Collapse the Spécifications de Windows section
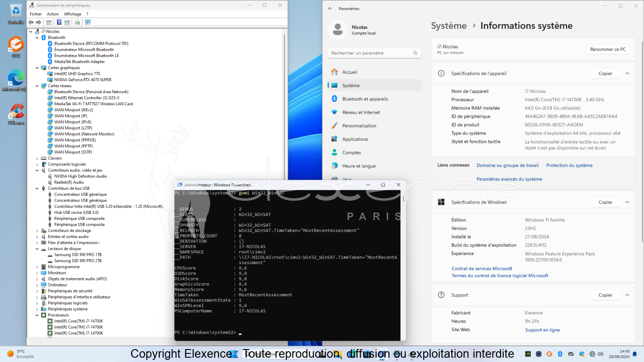Viewport: 644px width, 362px height. [x=627, y=202]
